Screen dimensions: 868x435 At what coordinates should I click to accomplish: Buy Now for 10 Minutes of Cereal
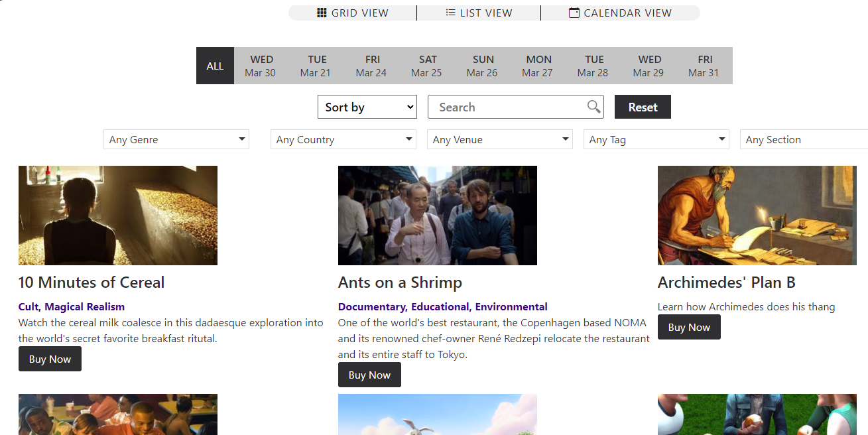[x=50, y=359]
